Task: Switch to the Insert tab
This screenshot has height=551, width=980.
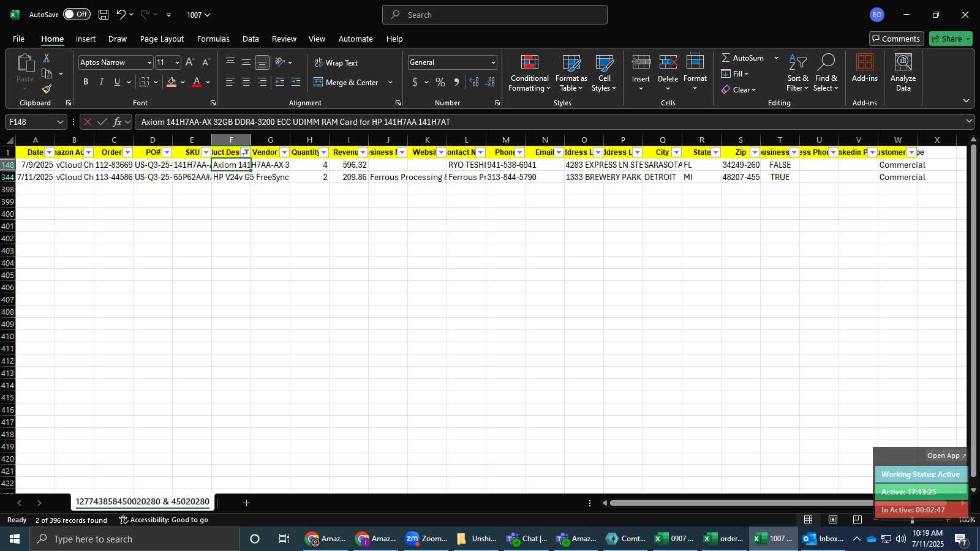Action: click(86, 39)
